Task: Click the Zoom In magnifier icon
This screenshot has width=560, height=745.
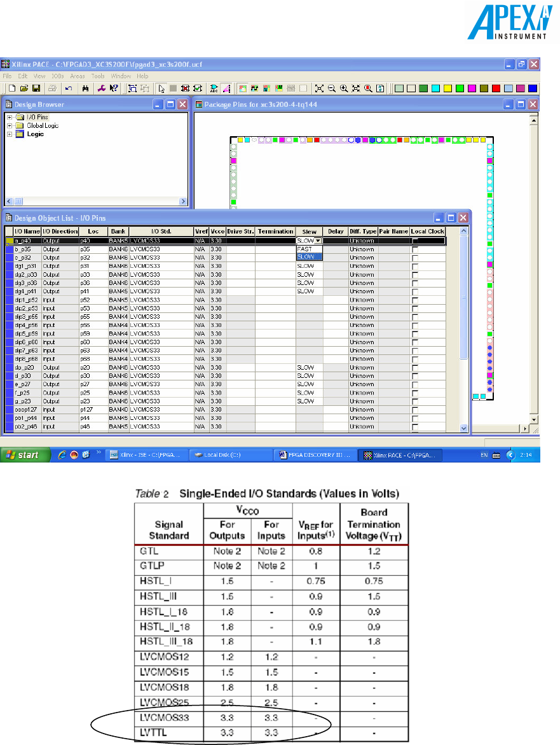Action: [344, 88]
